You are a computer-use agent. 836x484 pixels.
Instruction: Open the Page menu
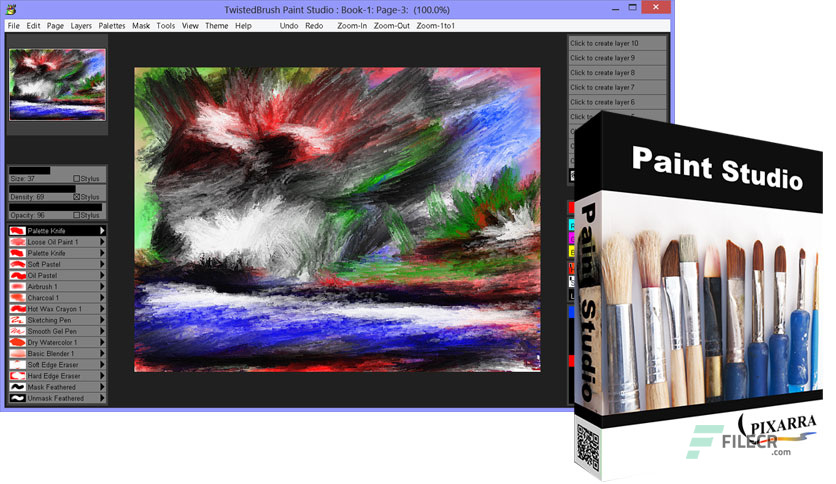click(x=55, y=26)
